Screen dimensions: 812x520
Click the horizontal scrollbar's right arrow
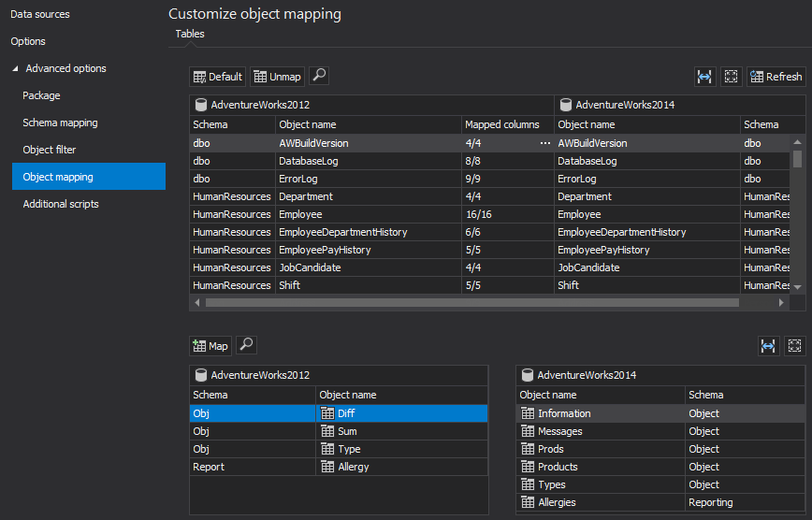click(x=781, y=302)
